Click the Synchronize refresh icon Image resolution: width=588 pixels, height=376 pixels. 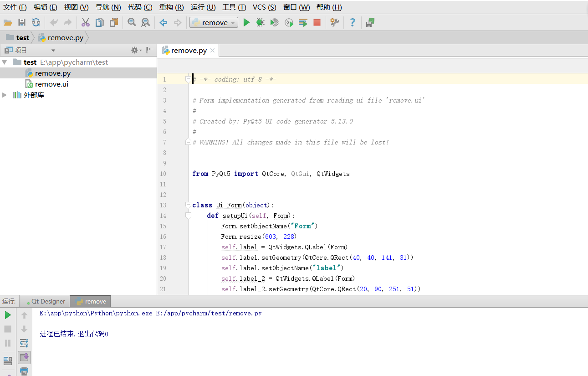(x=36, y=22)
